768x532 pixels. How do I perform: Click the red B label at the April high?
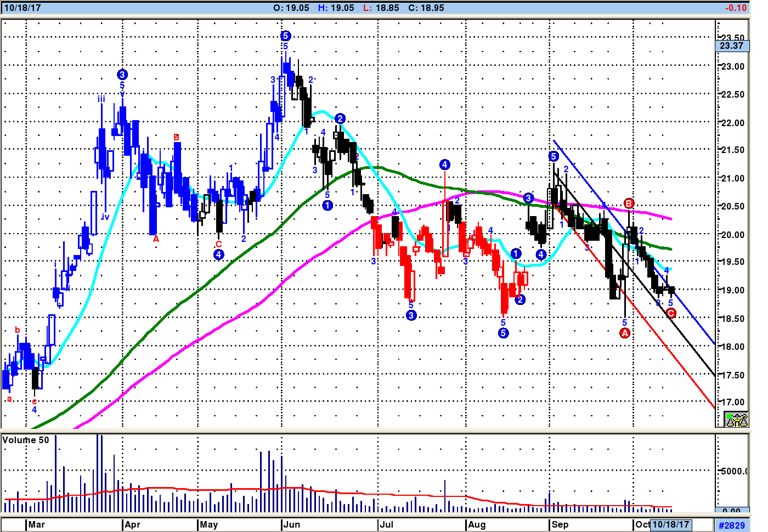(x=177, y=137)
